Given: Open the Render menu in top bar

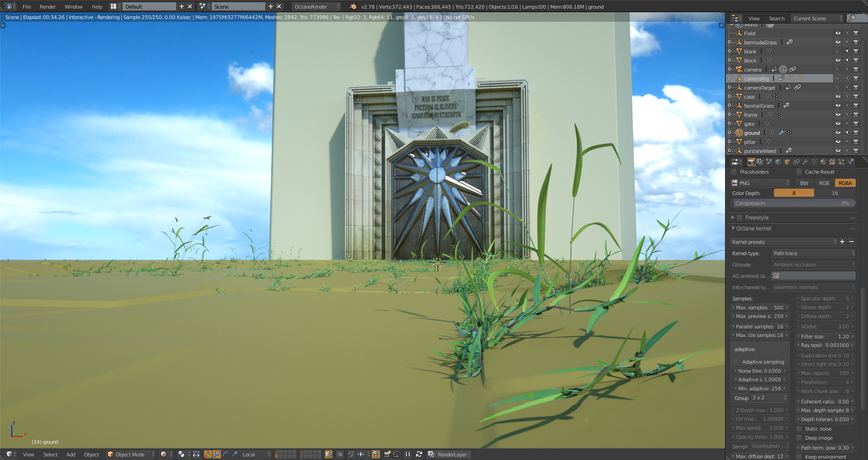Looking at the screenshot, I should tap(47, 6).
